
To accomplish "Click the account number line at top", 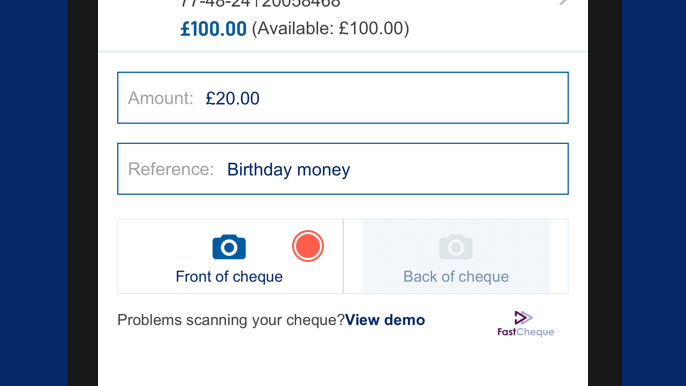I will tap(260, 4).
